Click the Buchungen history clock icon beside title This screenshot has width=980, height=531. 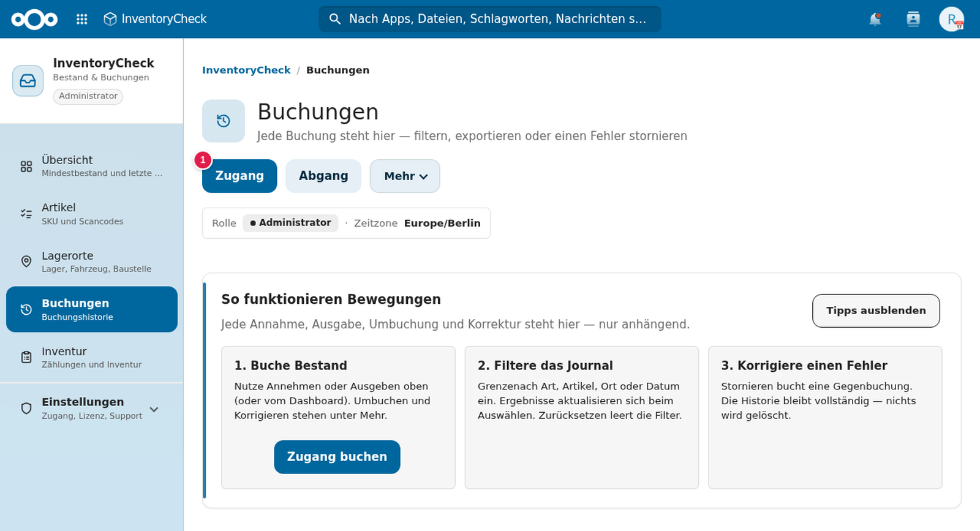(x=224, y=121)
